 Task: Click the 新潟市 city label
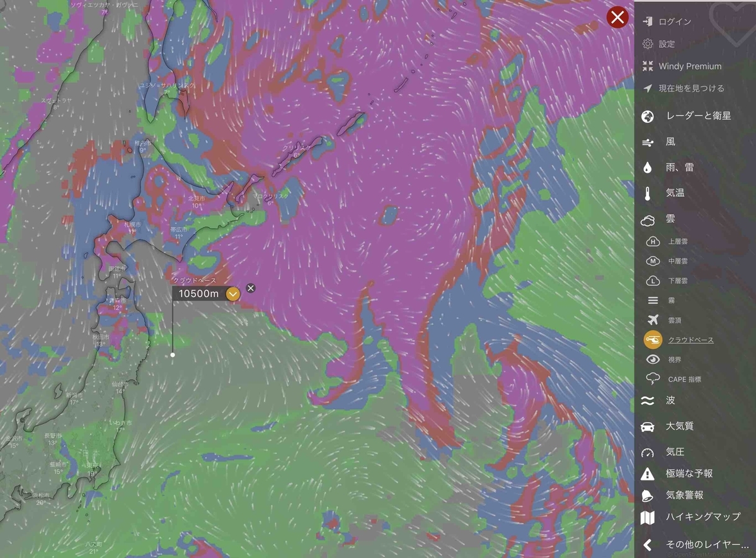click(x=74, y=395)
